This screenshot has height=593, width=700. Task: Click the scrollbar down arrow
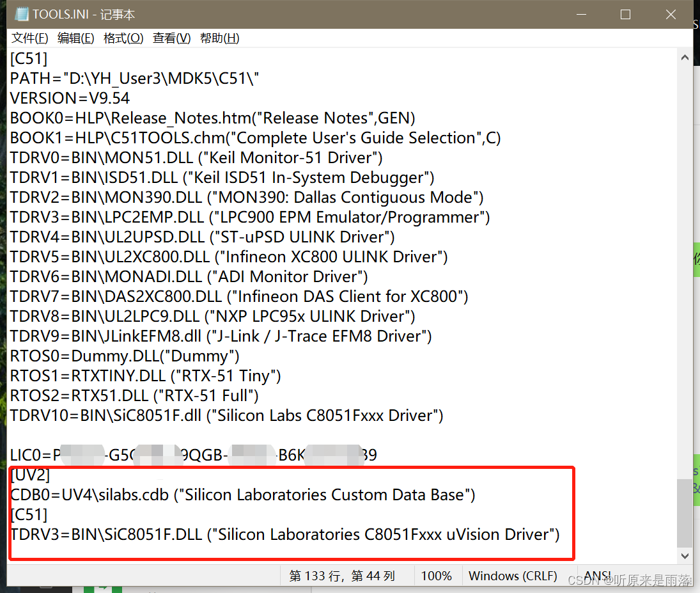tap(685, 556)
